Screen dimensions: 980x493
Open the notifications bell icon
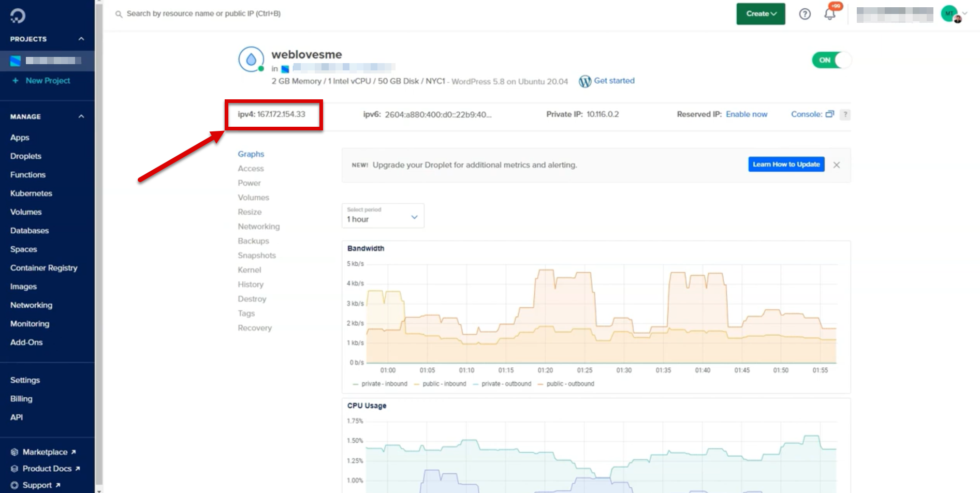(829, 14)
